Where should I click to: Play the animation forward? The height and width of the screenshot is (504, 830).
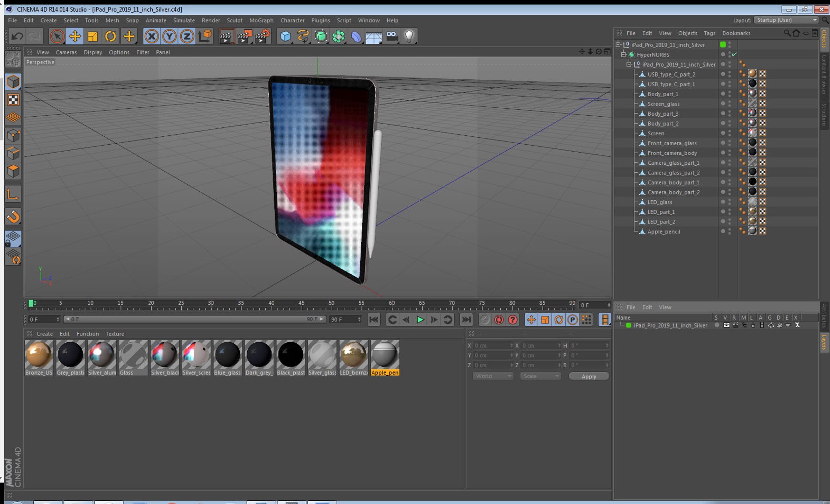(420, 320)
